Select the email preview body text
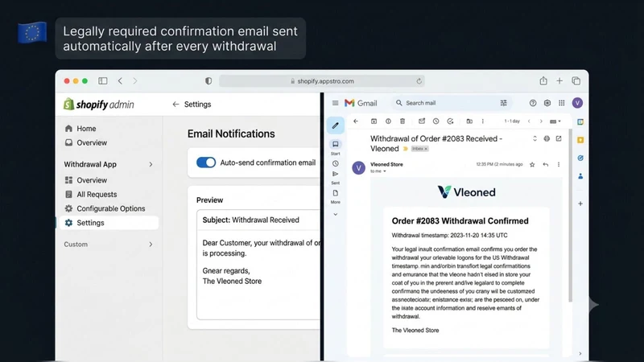Screen dimensions: 644x362 click(260, 262)
